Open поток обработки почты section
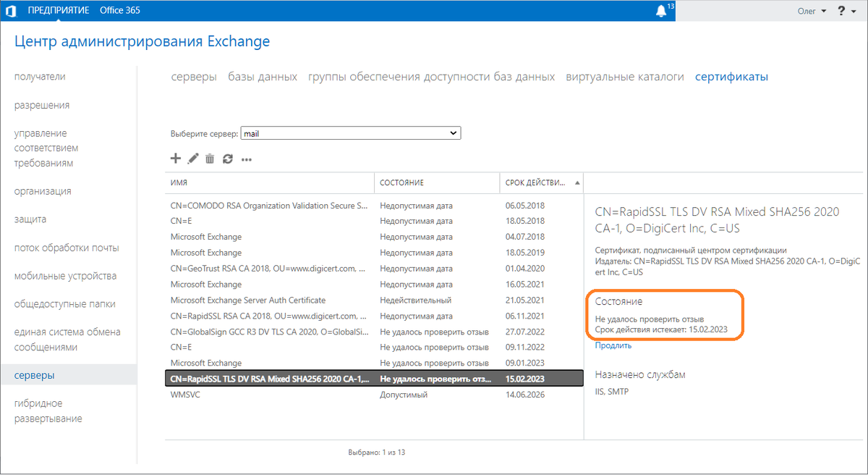The image size is (868, 475). [x=68, y=248]
